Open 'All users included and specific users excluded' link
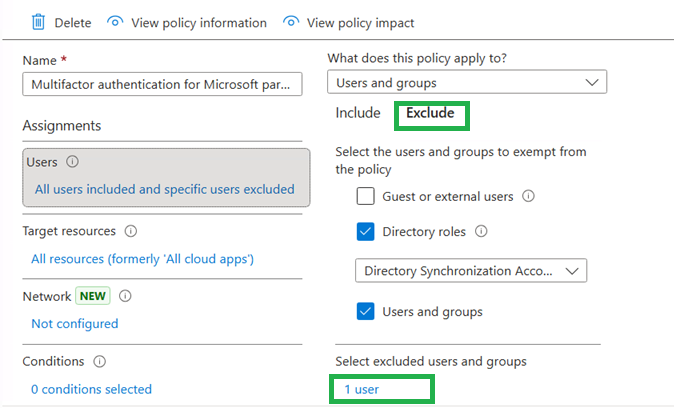Image resolution: width=674 pixels, height=408 pixels. 165,189
